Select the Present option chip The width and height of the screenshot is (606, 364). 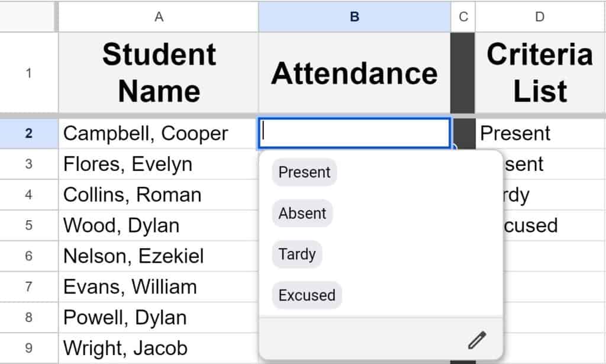tap(304, 172)
